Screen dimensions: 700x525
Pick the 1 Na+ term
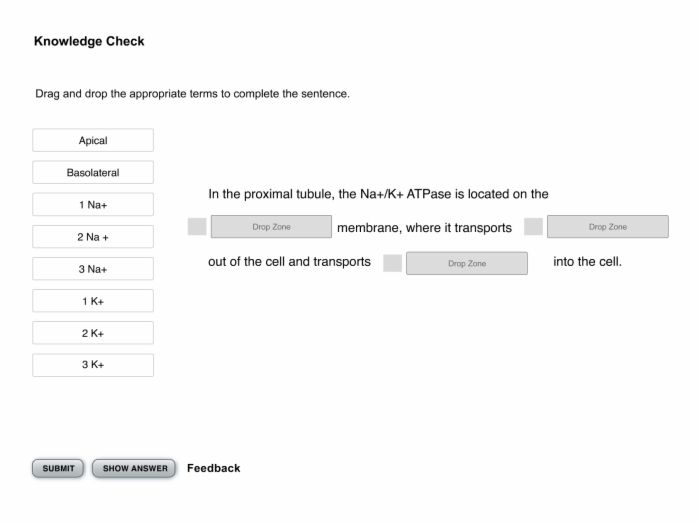[x=93, y=204]
